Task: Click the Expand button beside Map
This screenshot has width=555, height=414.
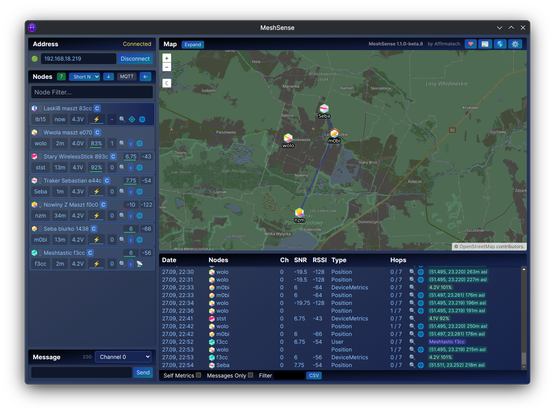Action: click(193, 45)
